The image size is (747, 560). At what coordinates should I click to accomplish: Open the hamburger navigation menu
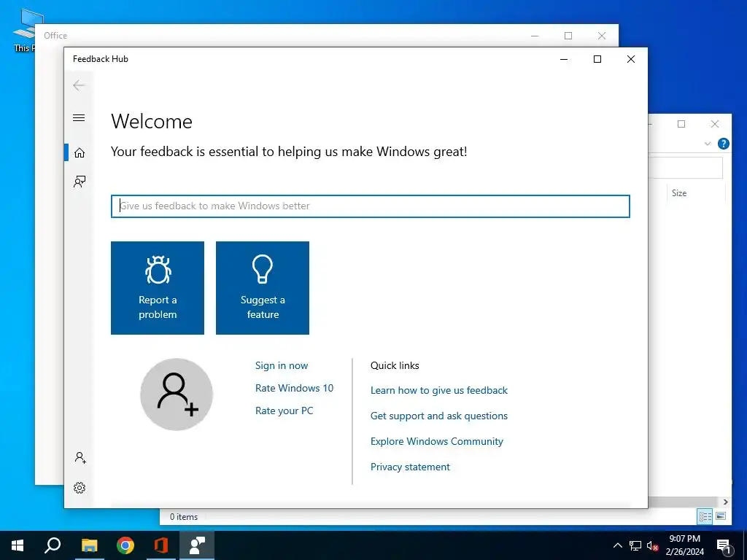click(79, 117)
